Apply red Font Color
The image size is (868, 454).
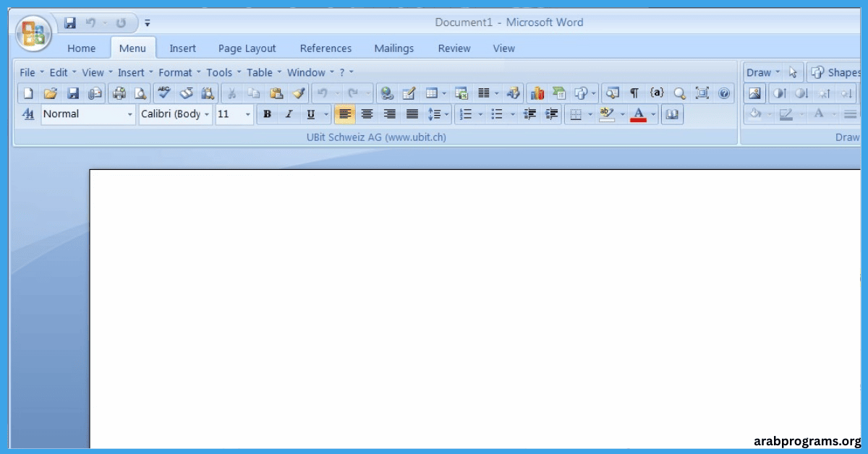click(x=638, y=114)
